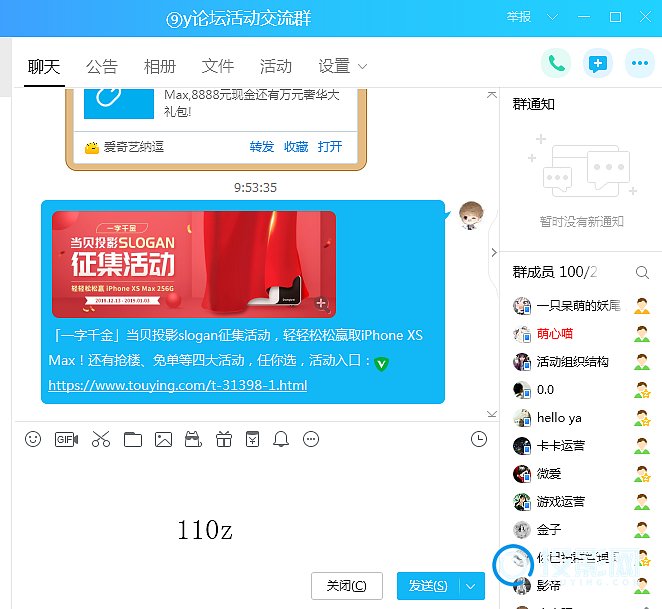Click role badge next to 萌心喵
The height and width of the screenshot is (609, 662).
click(x=642, y=334)
